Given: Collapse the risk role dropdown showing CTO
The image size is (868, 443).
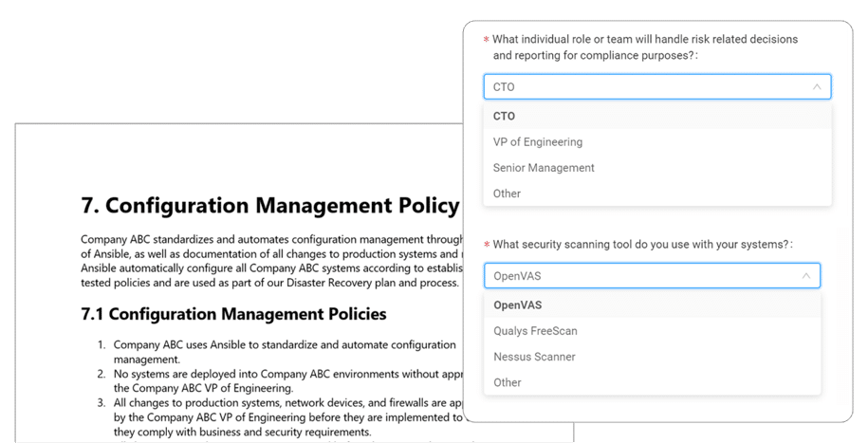Looking at the screenshot, I should [657, 87].
